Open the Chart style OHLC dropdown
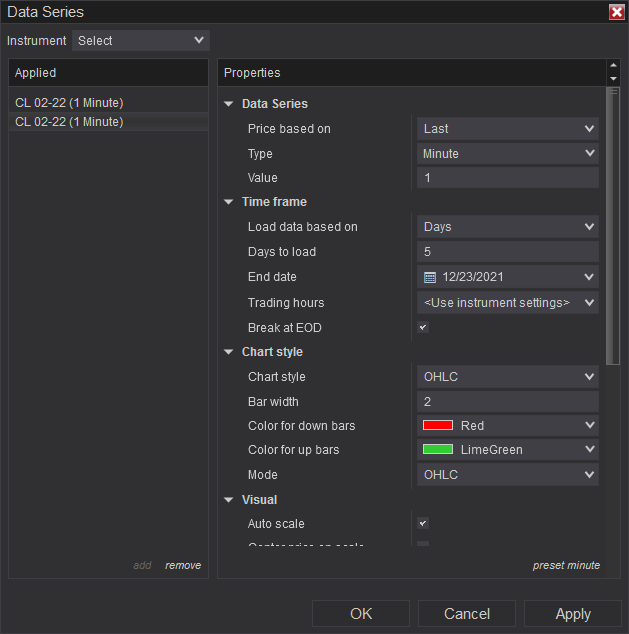Viewport: 629px width, 634px height. pyautogui.click(x=508, y=377)
